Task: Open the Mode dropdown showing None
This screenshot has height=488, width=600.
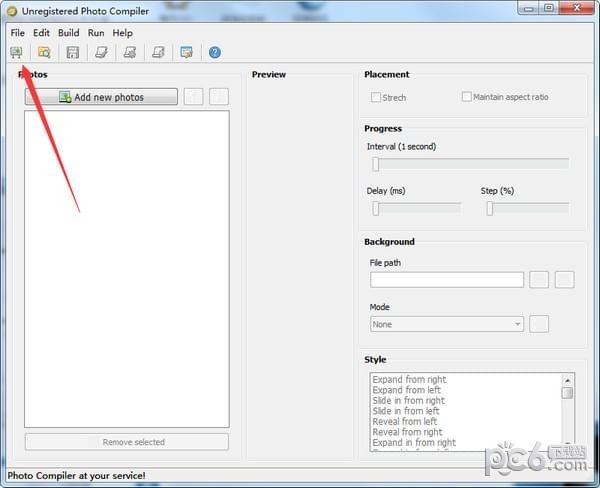Action: tap(447, 324)
